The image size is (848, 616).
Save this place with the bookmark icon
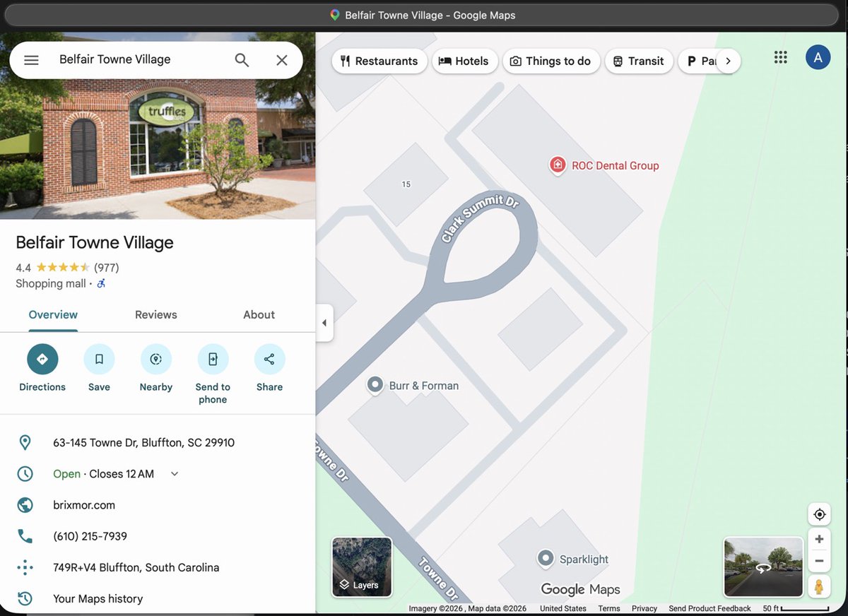click(x=99, y=359)
